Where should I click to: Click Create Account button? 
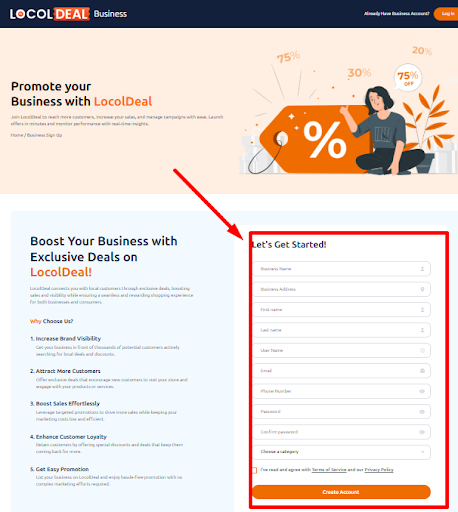coord(341,492)
